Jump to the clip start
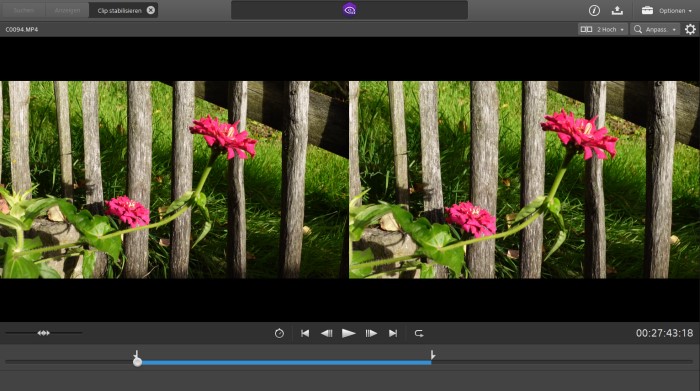This screenshot has height=391, width=700. point(305,333)
